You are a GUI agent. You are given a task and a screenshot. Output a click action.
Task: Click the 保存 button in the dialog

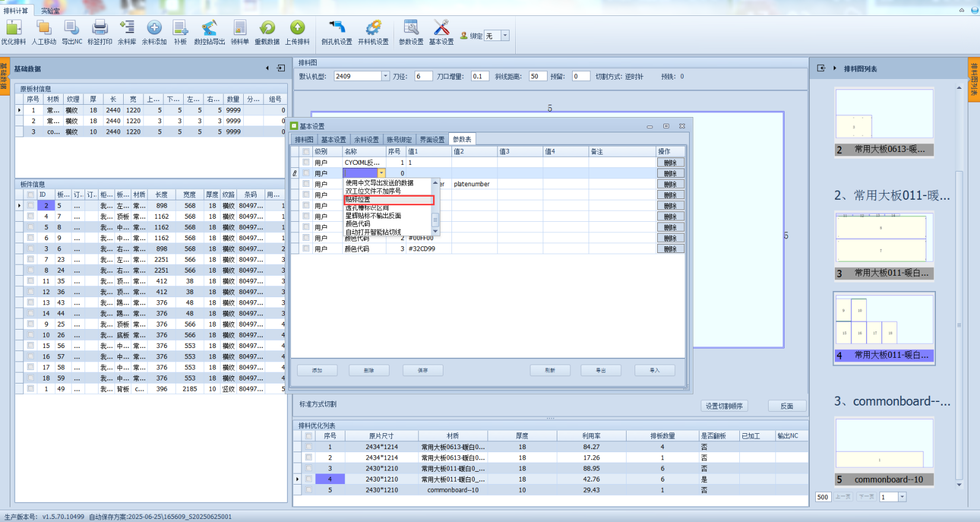423,370
